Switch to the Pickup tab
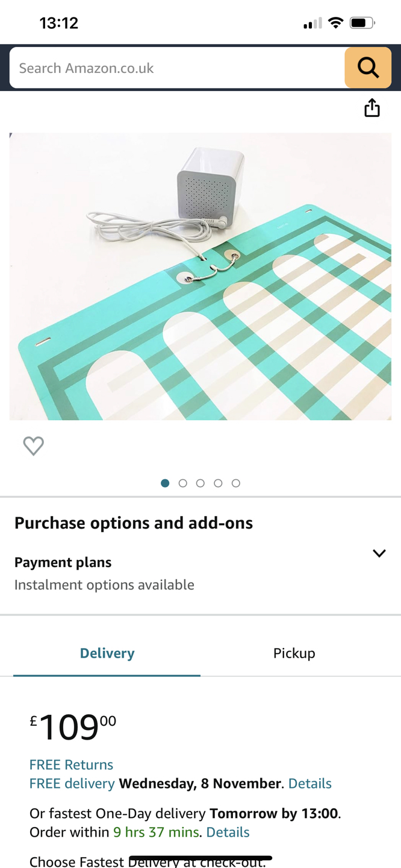401x868 pixels. [294, 653]
